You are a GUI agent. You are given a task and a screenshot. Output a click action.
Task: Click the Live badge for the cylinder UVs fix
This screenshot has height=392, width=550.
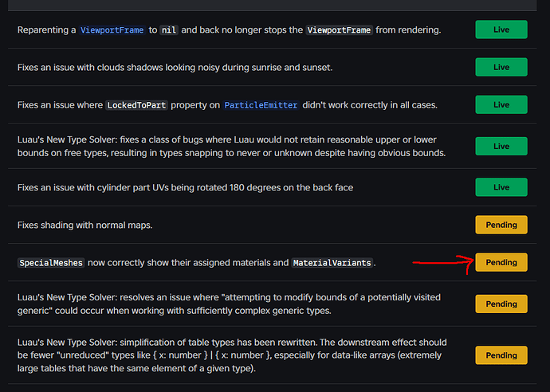[x=501, y=187]
